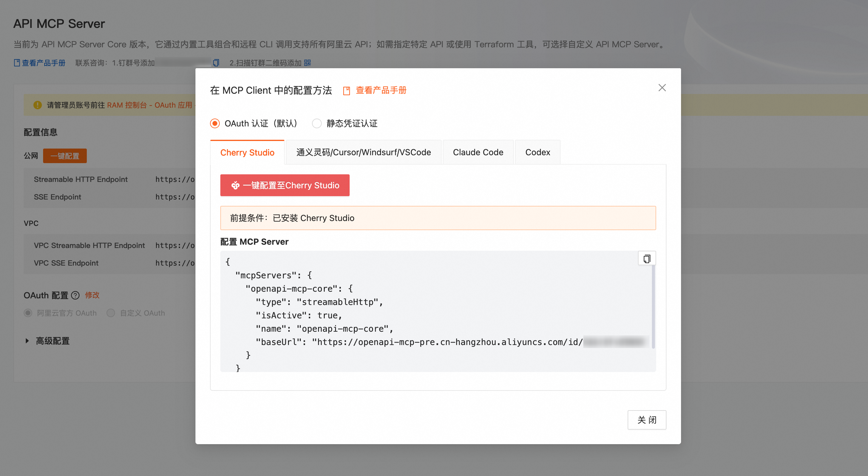Click the API MCP Server page title
The width and height of the screenshot is (868, 476).
point(59,24)
